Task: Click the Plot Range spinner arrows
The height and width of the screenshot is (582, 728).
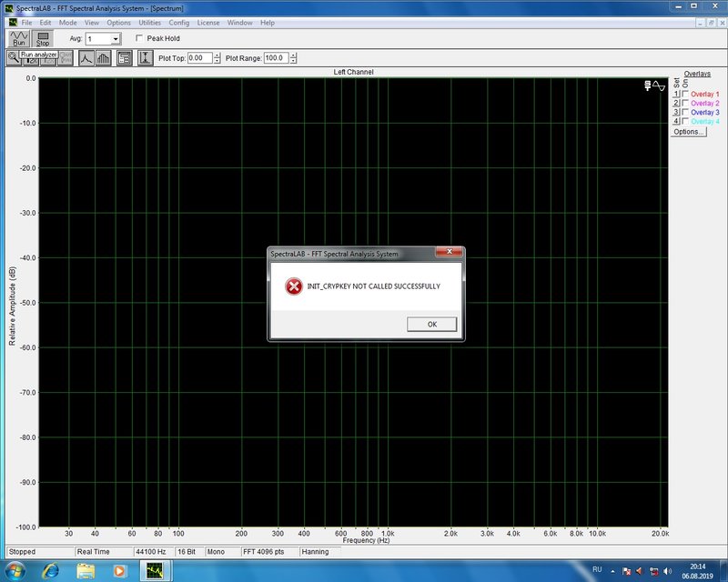Action: coord(293,58)
